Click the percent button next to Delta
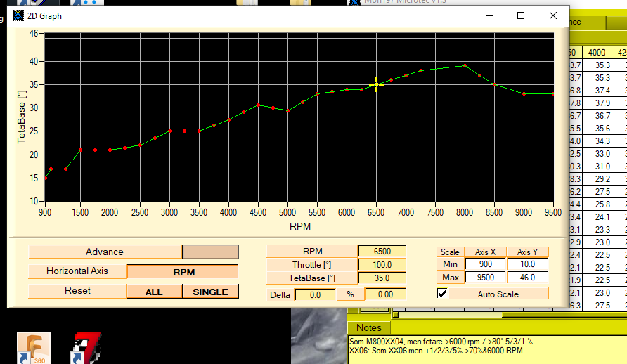The height and width of the screenshot is (364, 627). [x=349, y=294]
